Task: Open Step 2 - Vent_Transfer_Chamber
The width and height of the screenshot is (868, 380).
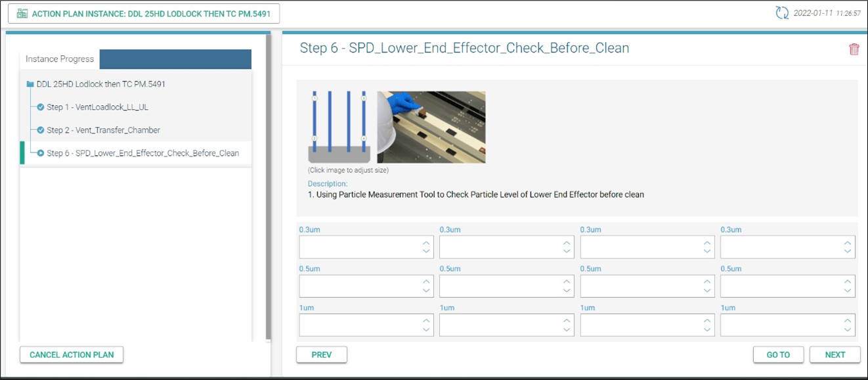Action: point(103,130)
